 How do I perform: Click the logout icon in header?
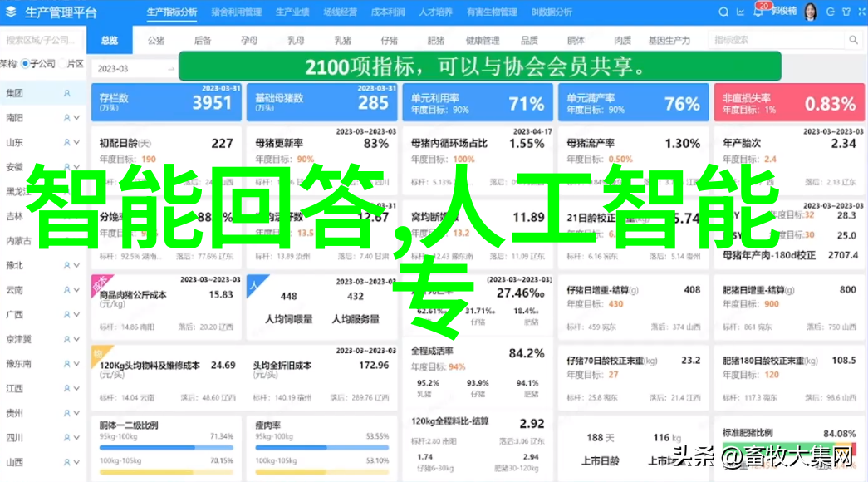(x=830, y=12)
